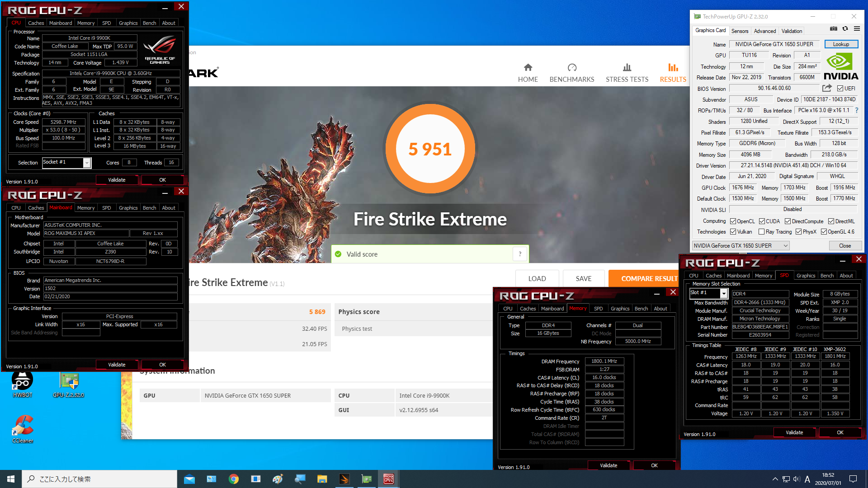868x488 pixels.
Task: Open HOME in 3DMark navigation
Action: [x=528, y=73]
